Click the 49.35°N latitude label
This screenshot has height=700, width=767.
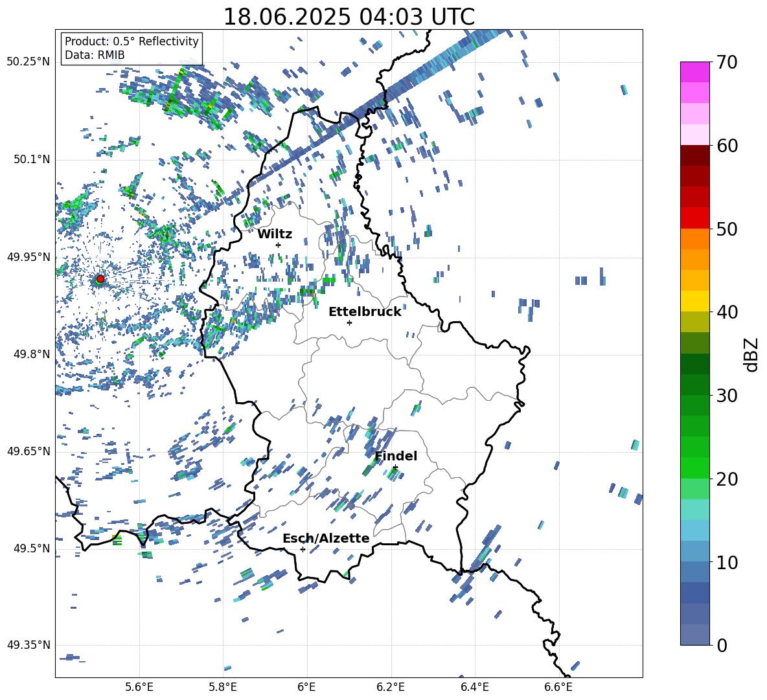point(29,645)
